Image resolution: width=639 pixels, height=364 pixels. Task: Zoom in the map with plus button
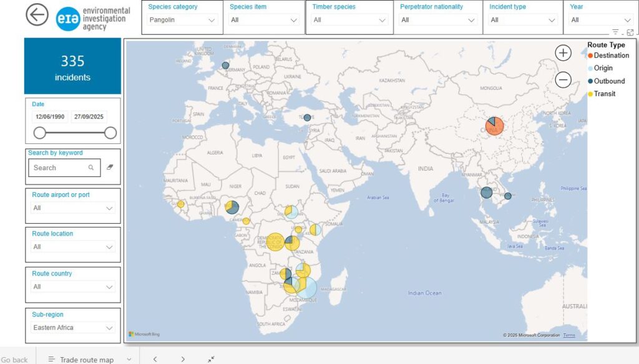(x=563, y=53)
